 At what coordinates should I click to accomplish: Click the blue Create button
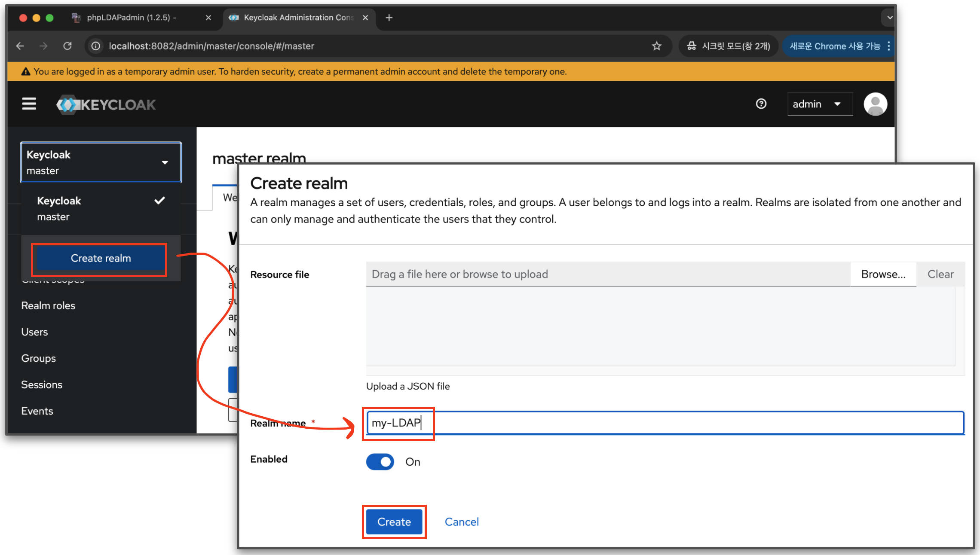pos(394,522)
